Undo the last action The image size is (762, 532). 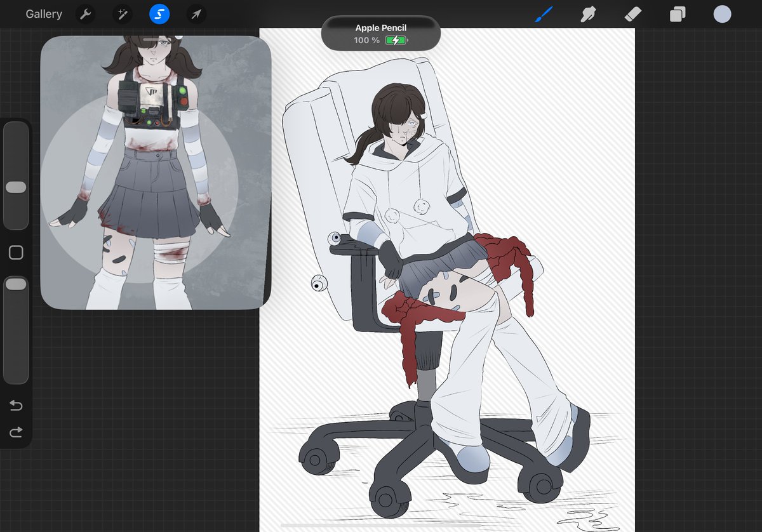pyautogui.click(x=16, y=406)
